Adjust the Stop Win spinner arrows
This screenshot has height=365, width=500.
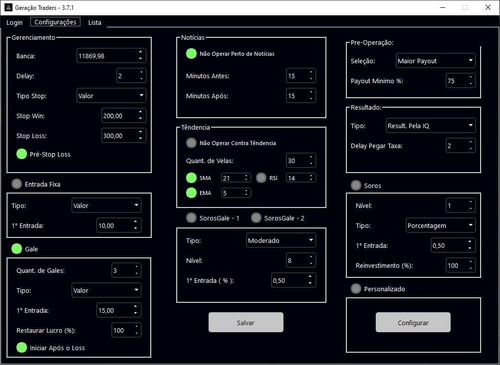(141, 116)
